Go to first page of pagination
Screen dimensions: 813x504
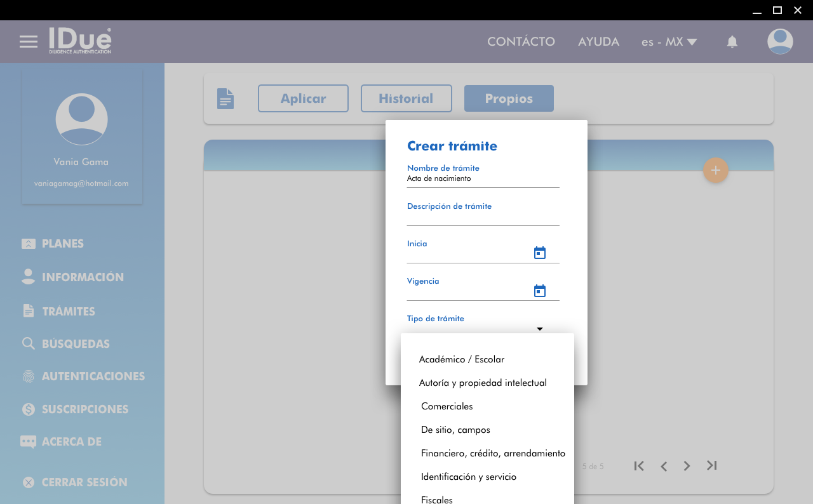639,466
